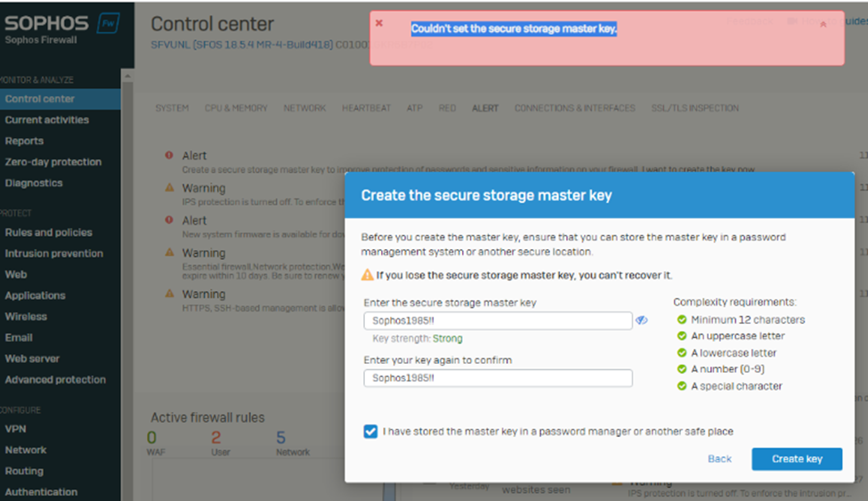Click the green check for A lowercase letter

(682, 352)
